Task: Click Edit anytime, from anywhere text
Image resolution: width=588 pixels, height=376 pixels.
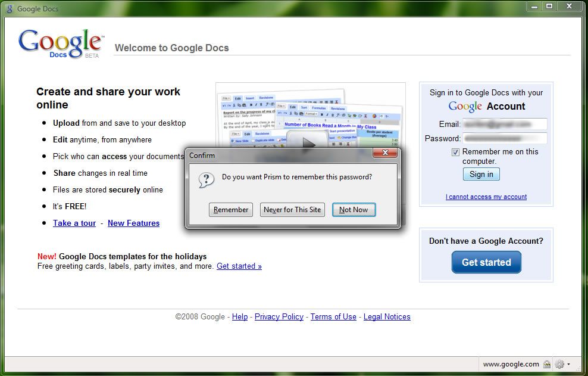Action: pyautogui.click(x=102, y=139)
